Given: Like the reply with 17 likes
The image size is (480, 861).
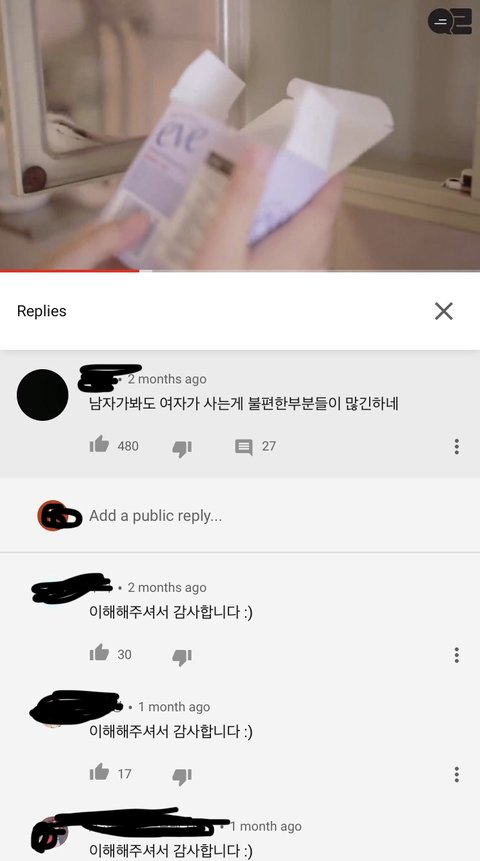Looking at the screenshot, I should click(x=99, y=772).
